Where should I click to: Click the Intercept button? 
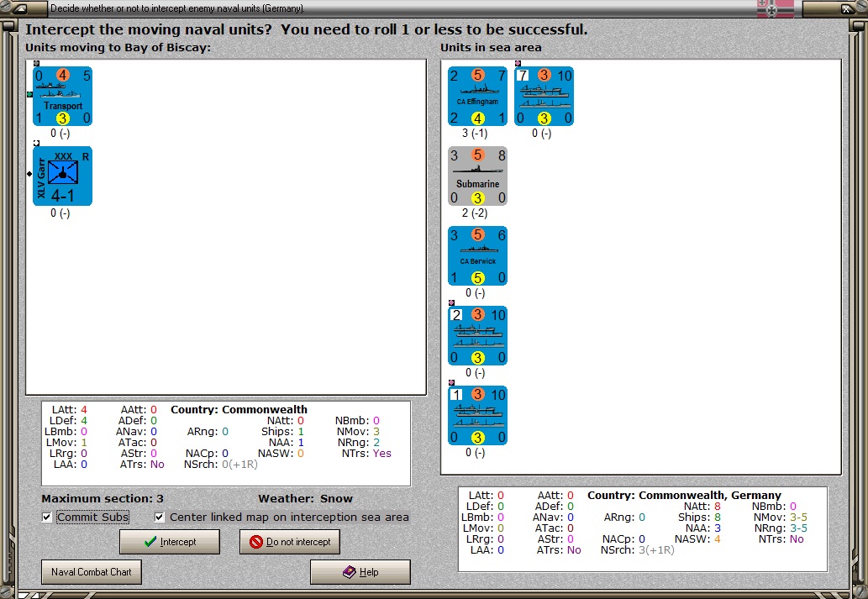(170, 541)
